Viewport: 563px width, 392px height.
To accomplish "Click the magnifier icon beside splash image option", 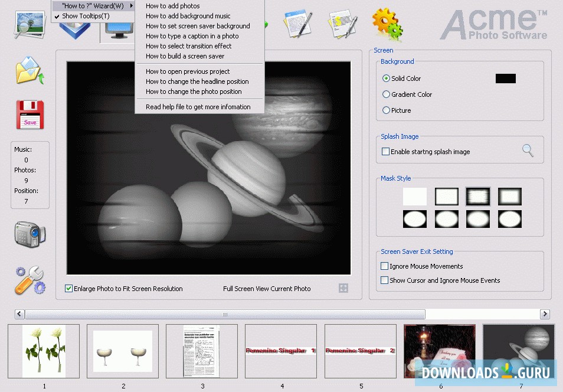I will tap(528, 151).
